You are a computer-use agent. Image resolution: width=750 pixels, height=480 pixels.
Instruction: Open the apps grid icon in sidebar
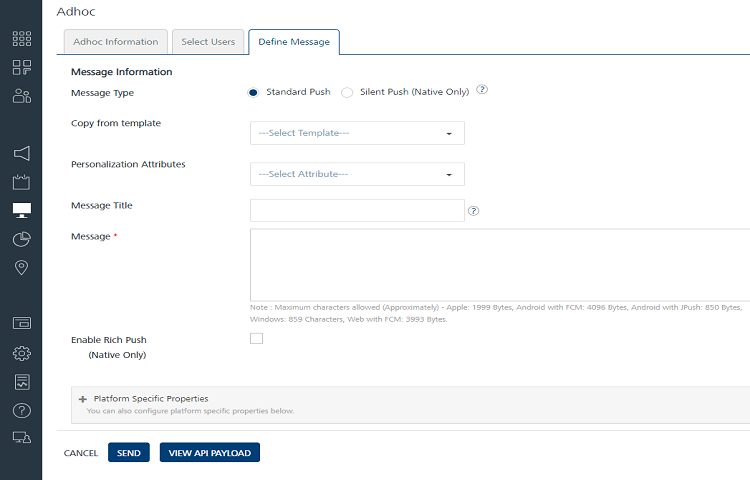click(x=21, y=39)
